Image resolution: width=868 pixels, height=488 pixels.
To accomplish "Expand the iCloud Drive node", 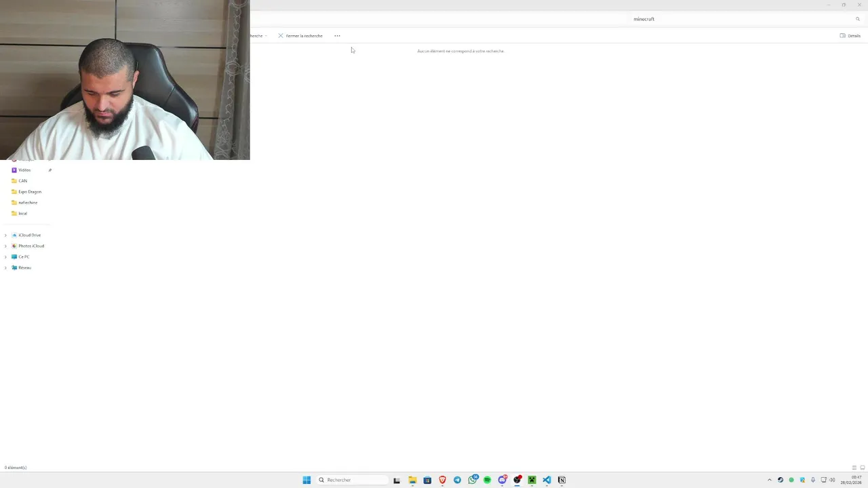I will pos(5,235).
